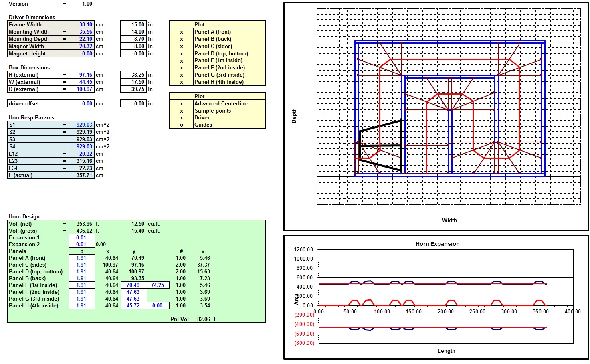
Task: Select the L (actual) value 357.71
Action: point(82,175)
